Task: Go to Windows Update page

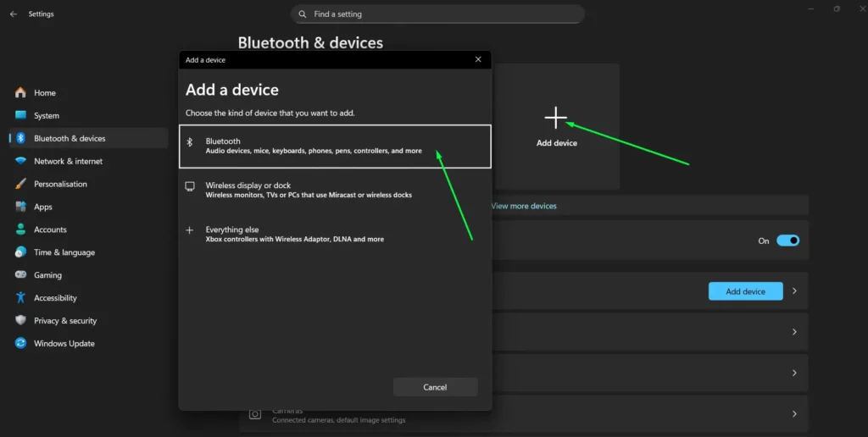Action: click(x=88, y=343)
